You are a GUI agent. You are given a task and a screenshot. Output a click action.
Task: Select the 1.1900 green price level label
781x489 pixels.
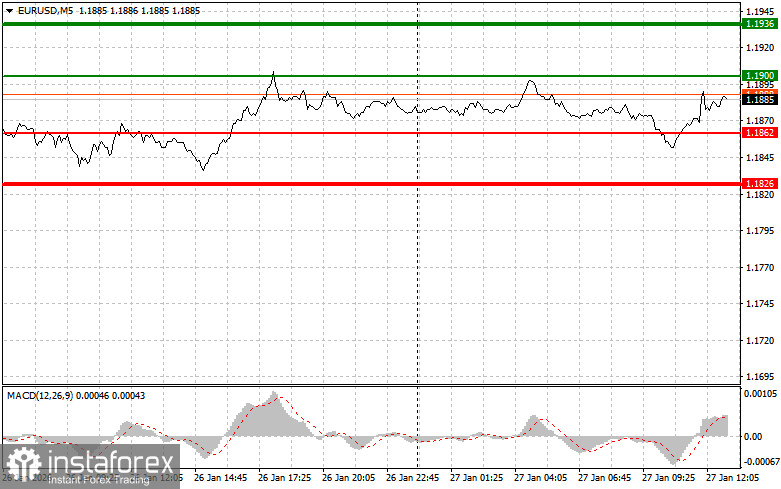coord(760,76)
